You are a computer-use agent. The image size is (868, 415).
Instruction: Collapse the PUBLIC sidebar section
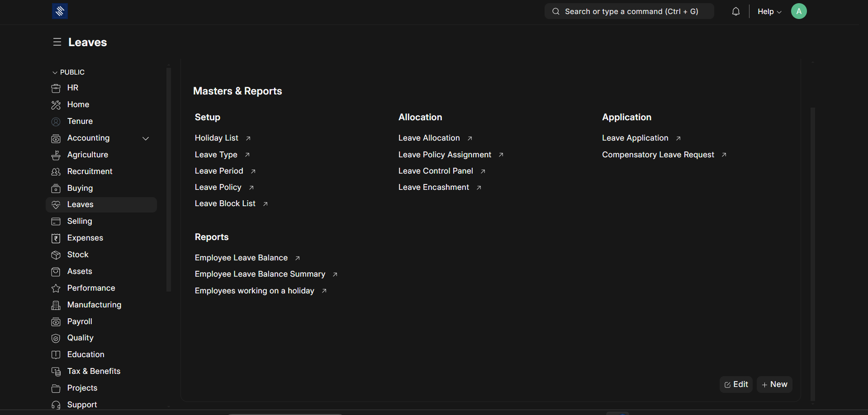point(55,72)
